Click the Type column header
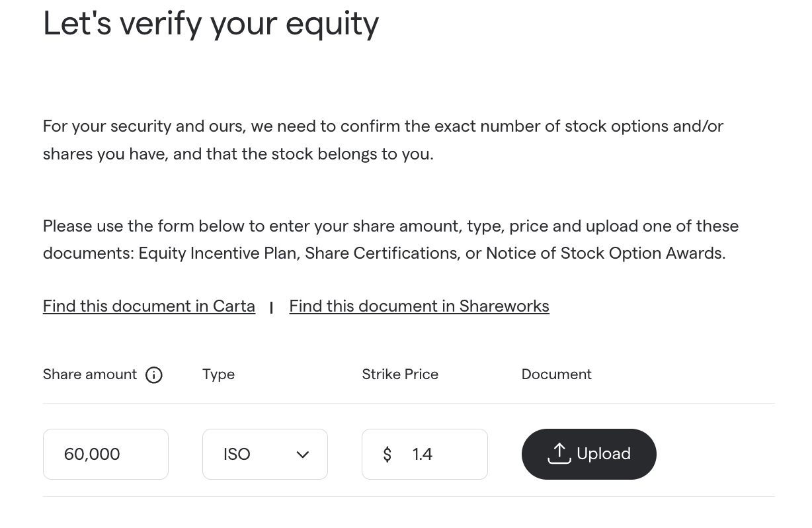812x528 pixels. click(x=218, y=374)
